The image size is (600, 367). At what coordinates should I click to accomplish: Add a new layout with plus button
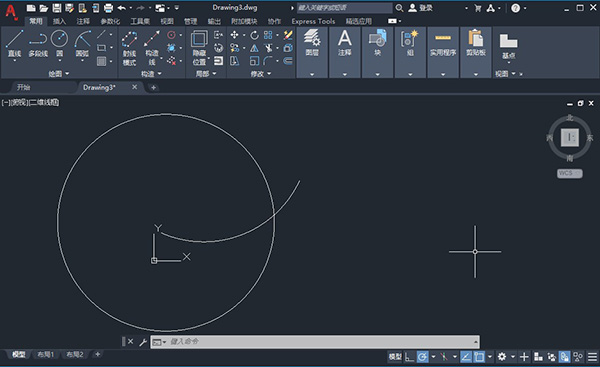pyautogui.click(x=98, y=354)
